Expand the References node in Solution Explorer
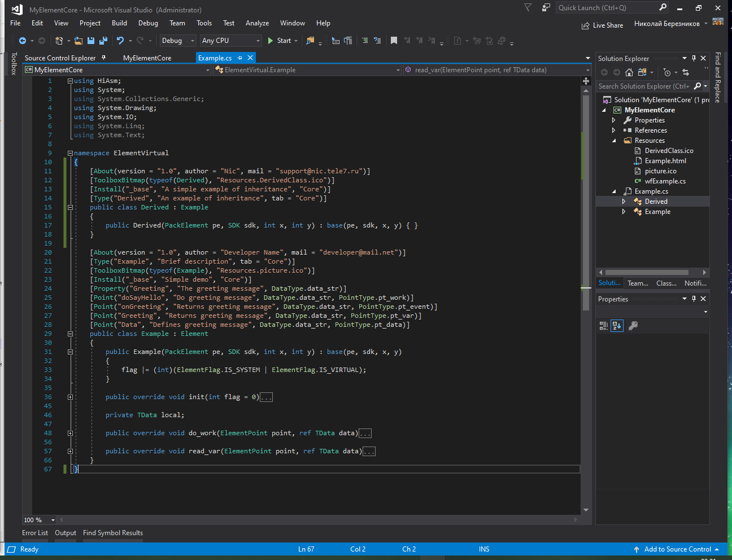The image size is (732, 560). coord(614,130)
